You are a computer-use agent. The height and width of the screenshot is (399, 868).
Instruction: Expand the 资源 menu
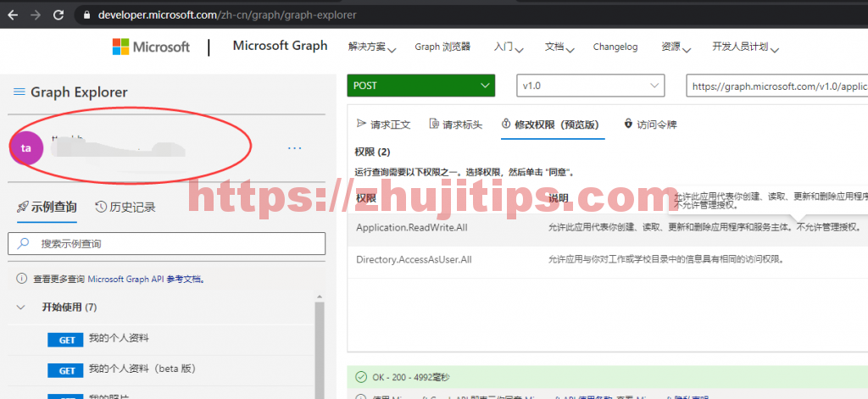[676, 47]
